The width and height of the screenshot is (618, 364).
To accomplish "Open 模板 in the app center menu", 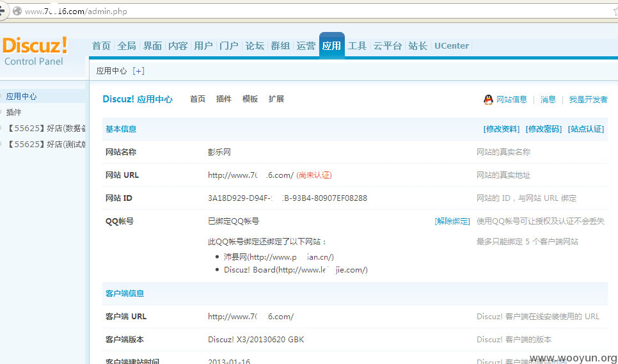I will [x=250, y=99].
